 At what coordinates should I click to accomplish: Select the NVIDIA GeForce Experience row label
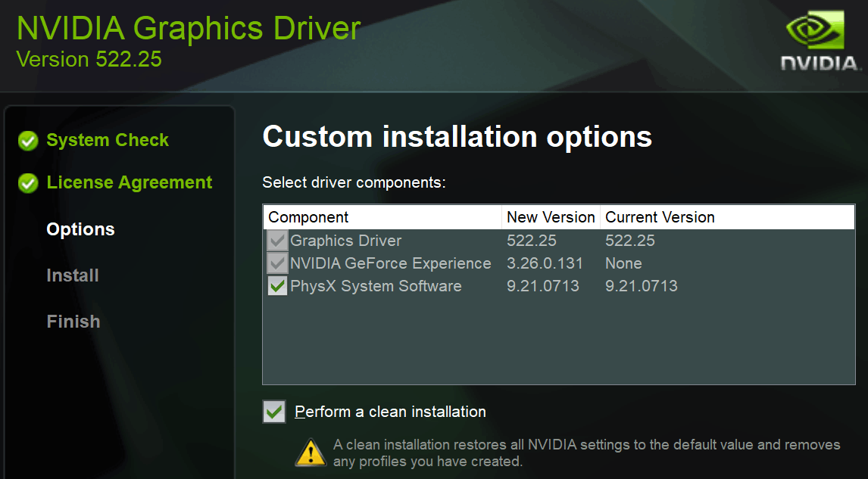click(391, 263)
